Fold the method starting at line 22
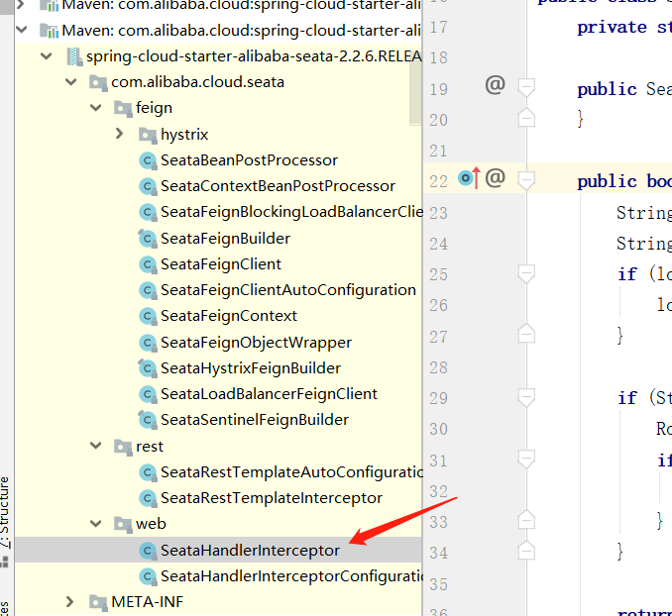The image size is (672, 616). click(x=526, y=181)
